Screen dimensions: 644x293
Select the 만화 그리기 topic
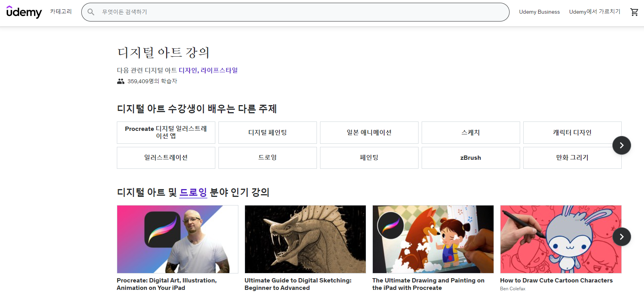point(572,158)
